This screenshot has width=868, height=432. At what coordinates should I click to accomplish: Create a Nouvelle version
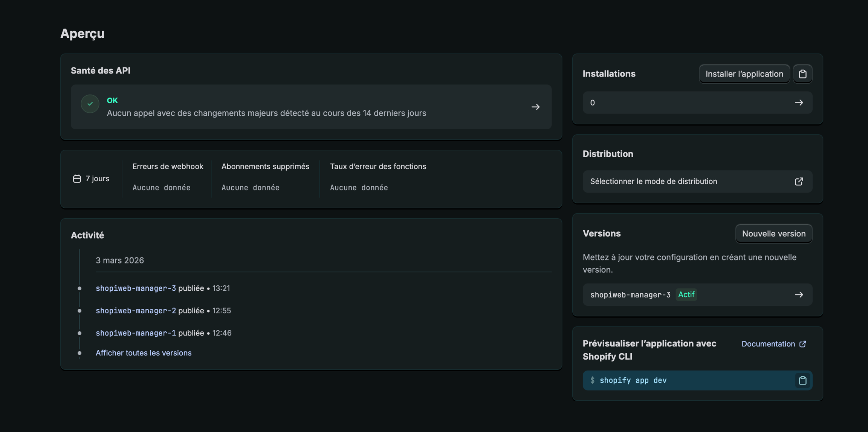pos(773,234)
